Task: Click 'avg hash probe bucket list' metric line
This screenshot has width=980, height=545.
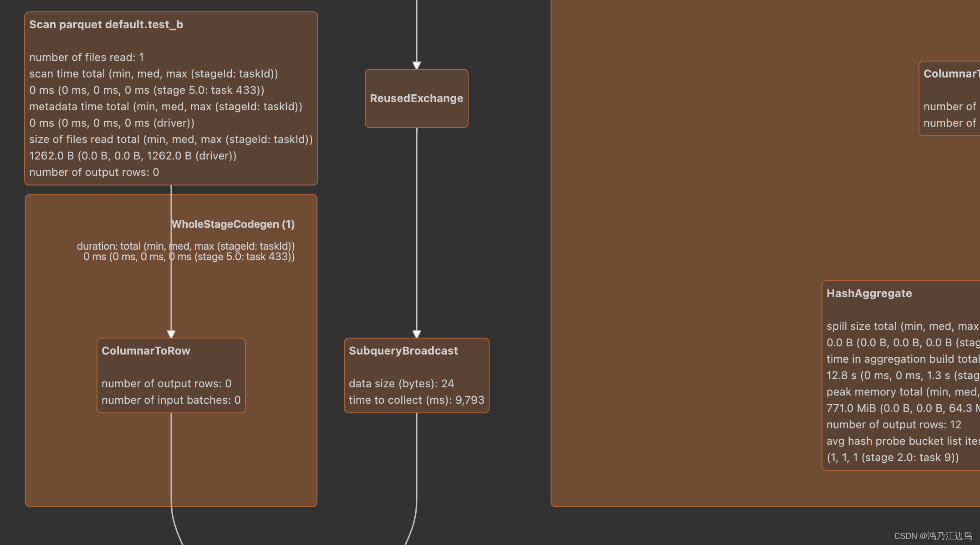Action: point(902,441)
